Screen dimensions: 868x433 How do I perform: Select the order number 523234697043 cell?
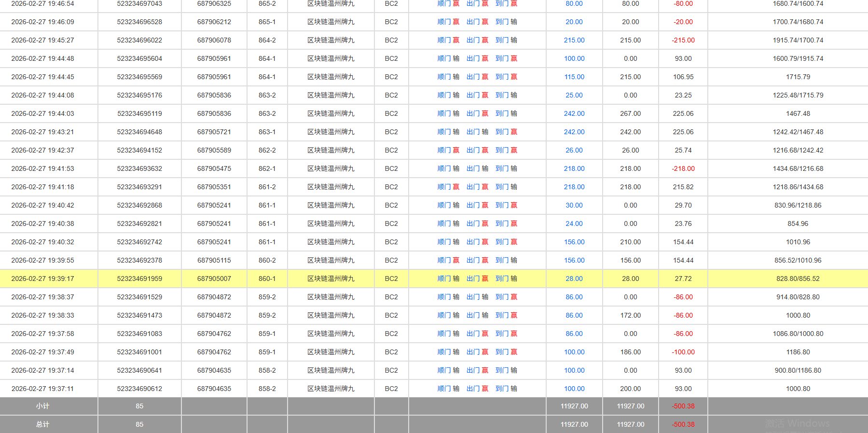click(139, 4)
